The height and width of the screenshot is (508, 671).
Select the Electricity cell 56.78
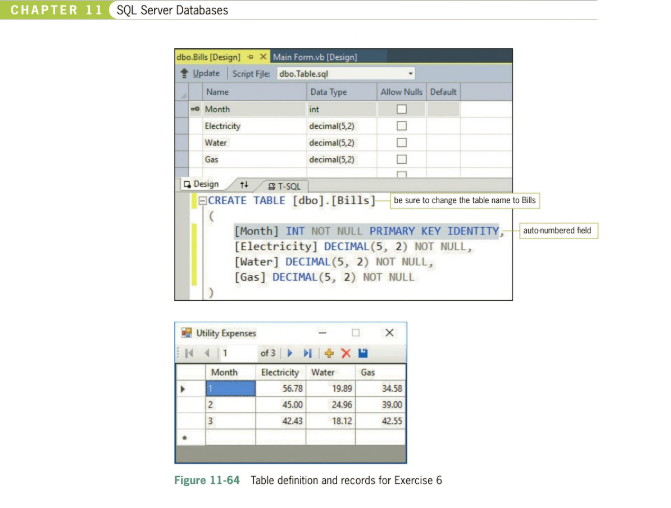click(280, 389)
